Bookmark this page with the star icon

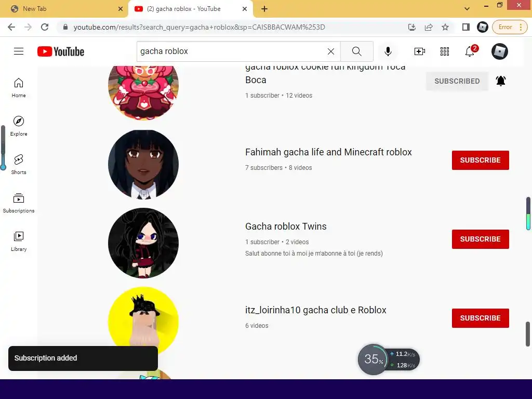445,27
